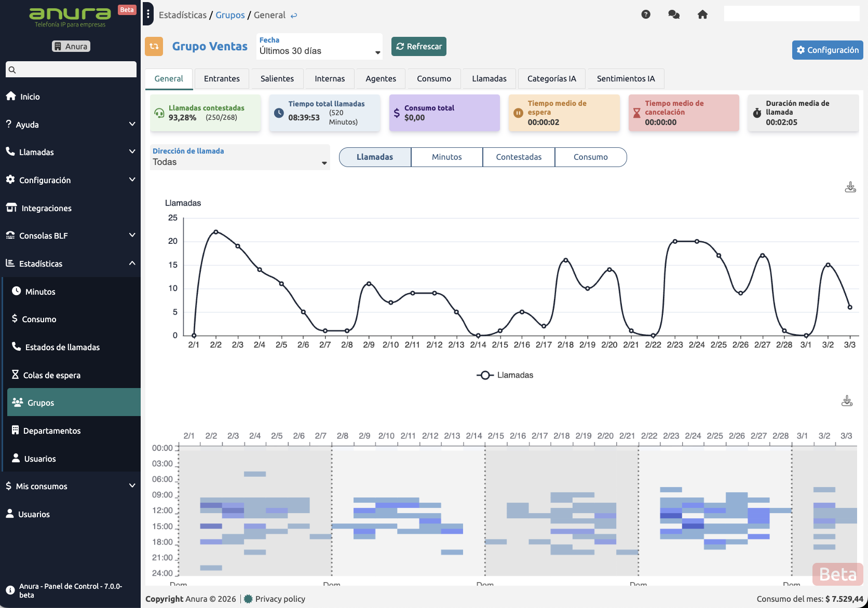Click the orange switch group icon
Viewport: 868px width, 608px height.
(154, 46)
